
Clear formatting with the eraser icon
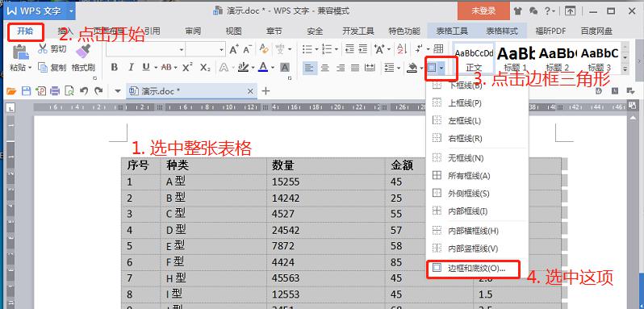pyautogui.click(x=264, y=50)
